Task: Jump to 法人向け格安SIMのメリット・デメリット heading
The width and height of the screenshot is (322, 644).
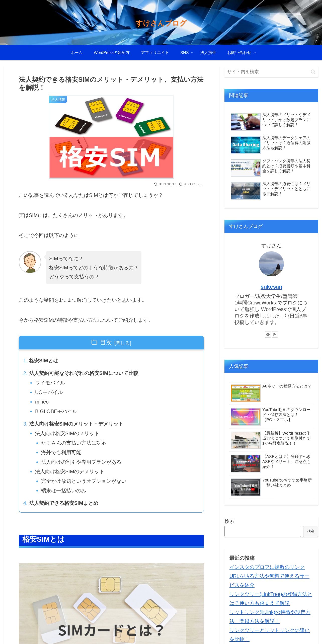Action: 76,424
